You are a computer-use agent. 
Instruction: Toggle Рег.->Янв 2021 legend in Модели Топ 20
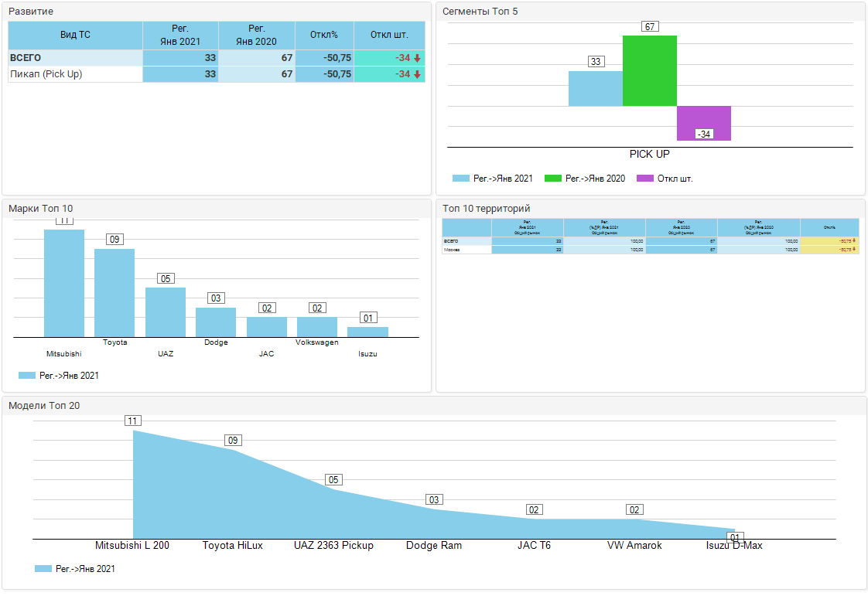[75, 568]
